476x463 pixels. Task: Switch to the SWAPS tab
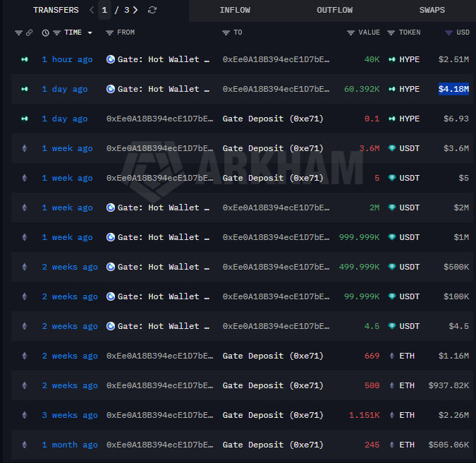pyautogui.click(x=432, y=10)
